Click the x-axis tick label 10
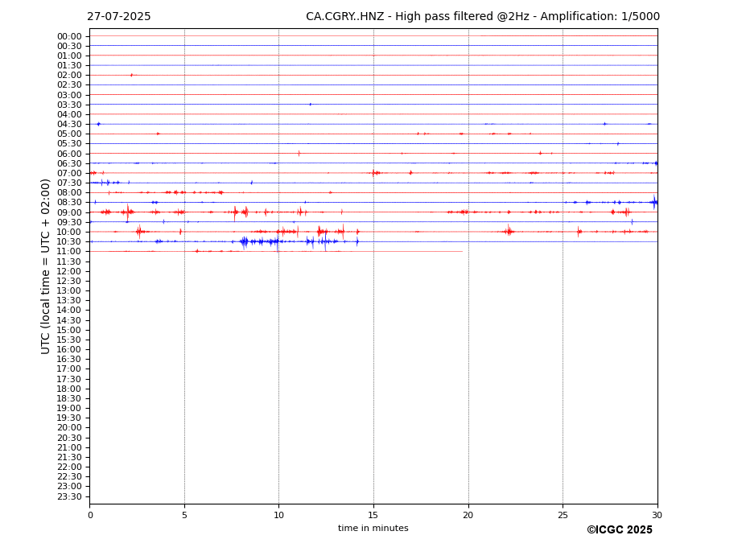Screen dimensions: 746x560 [x=278, y=515]
